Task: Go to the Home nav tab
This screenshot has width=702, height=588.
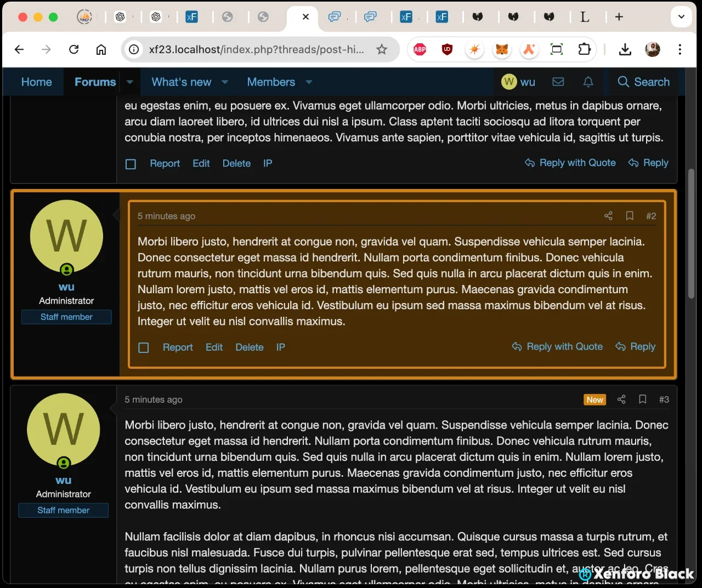Action: point(37,82)
